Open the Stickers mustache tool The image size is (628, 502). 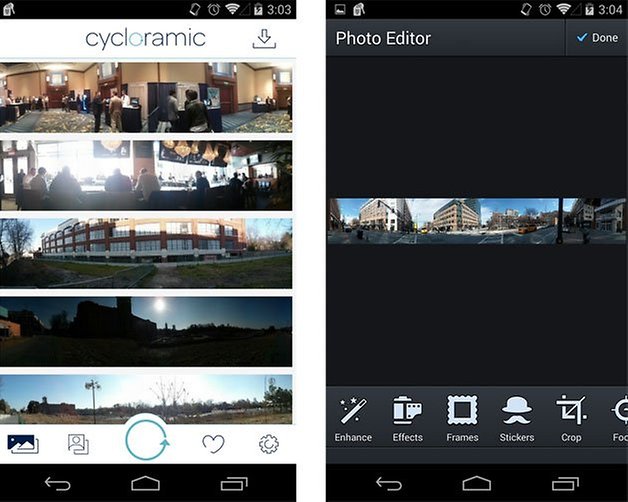click(x=517, y=419)
